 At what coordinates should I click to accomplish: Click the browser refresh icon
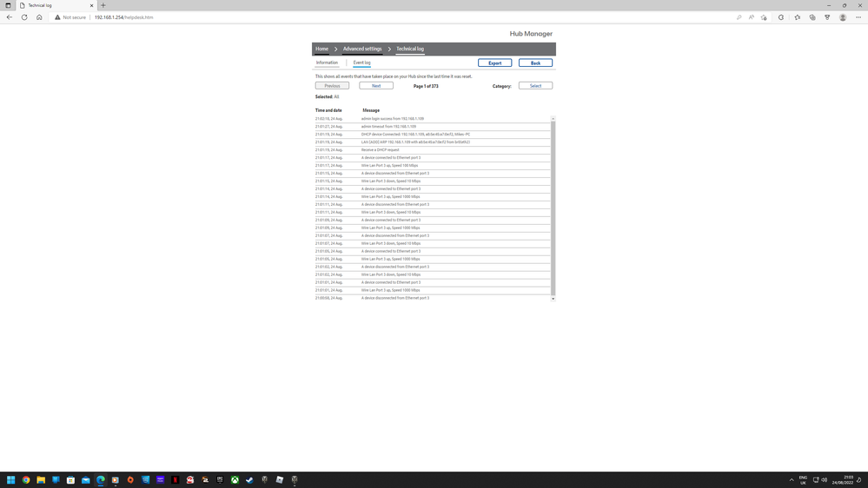point(24,17)
